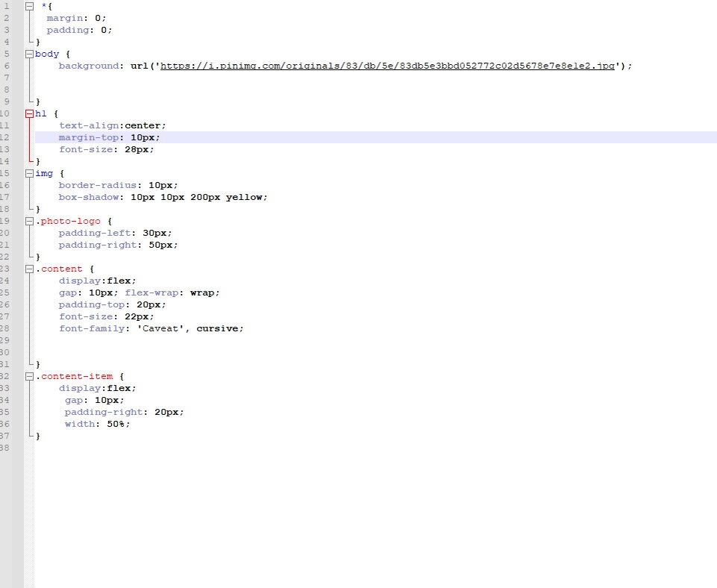Click the '.content' selector
Image resolution: width=717 pixels, height=588 pixels.
pyautogui.click(x=60, y=269)
